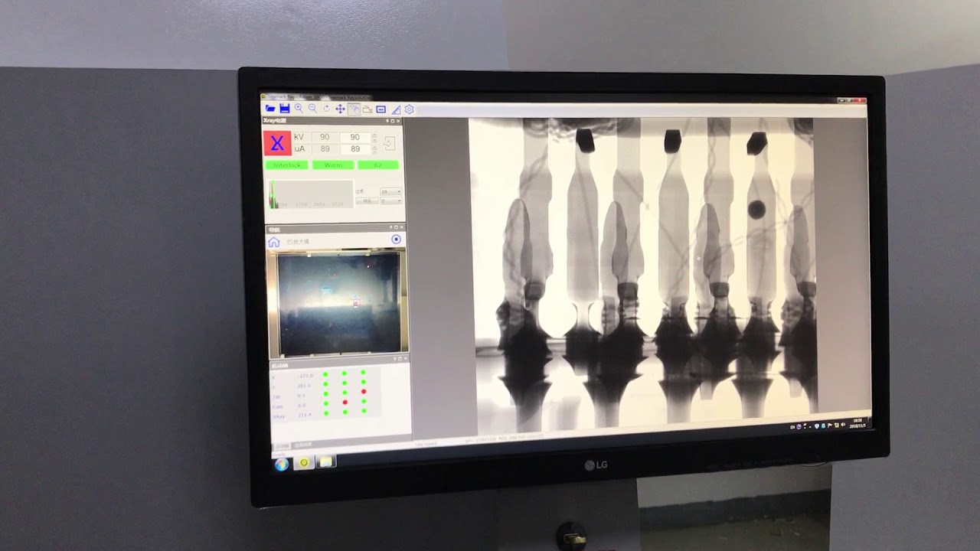The height and width of the screenshot is (551, 980).
Task: Select the blue rectangle measure tool
Action: click(381, 109)
